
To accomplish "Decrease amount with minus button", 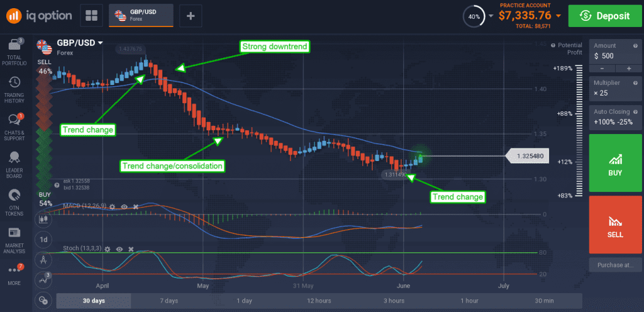I will pos(602,68).
